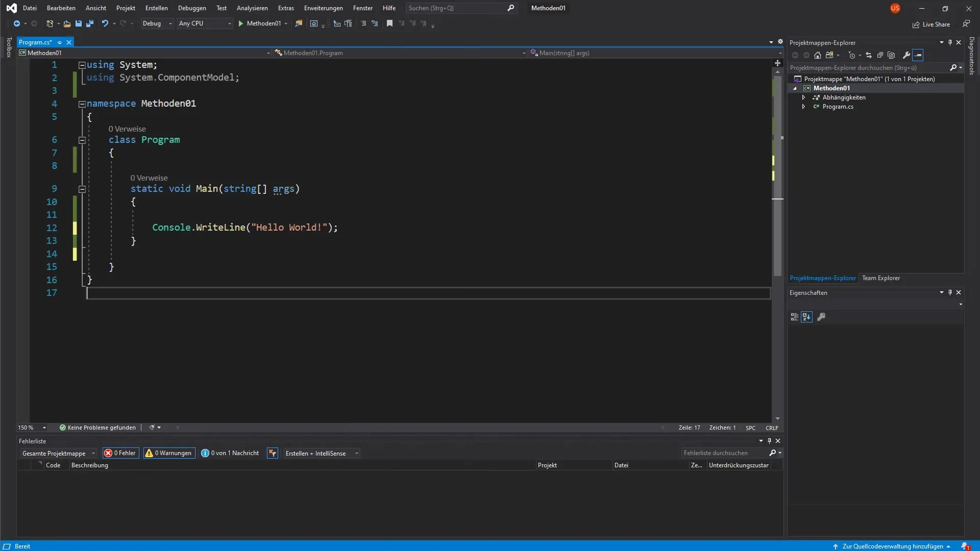Open the Debug configuration dropdown

click(157, 23)
